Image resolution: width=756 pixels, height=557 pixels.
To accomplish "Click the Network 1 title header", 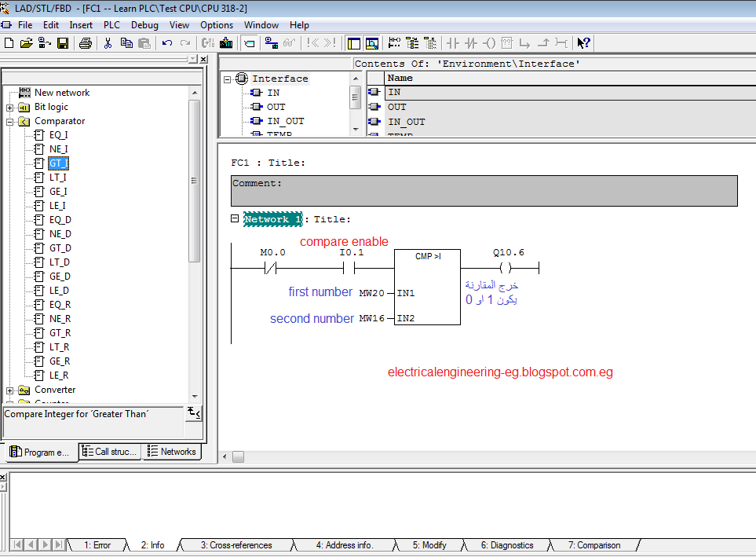I will click(x=272, y=219).
